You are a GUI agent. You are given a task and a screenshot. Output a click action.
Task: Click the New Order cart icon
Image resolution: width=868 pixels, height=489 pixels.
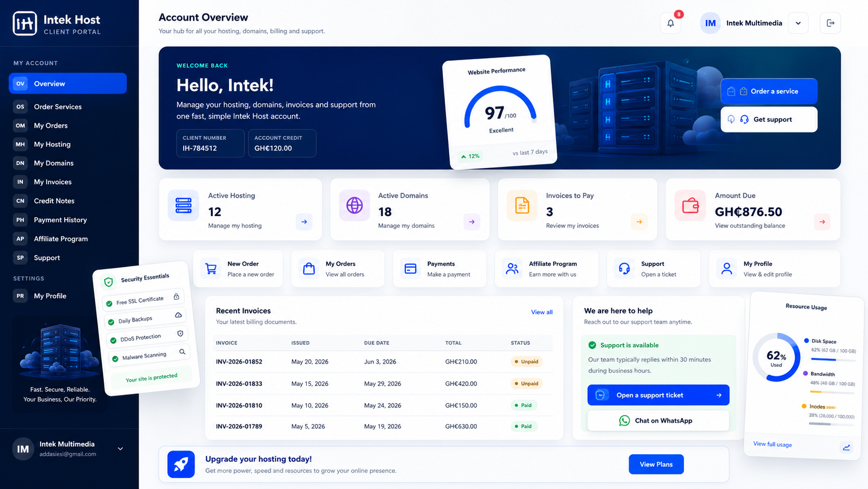click(211, 269)
